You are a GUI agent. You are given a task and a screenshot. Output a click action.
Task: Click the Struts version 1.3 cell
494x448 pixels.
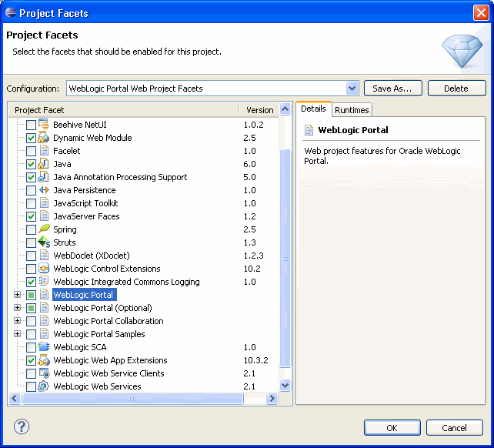tap(249, 242)
